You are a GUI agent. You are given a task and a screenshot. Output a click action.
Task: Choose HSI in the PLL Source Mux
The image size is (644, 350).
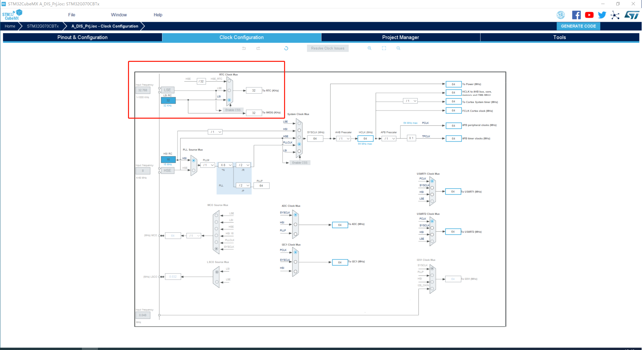[194, 160]
